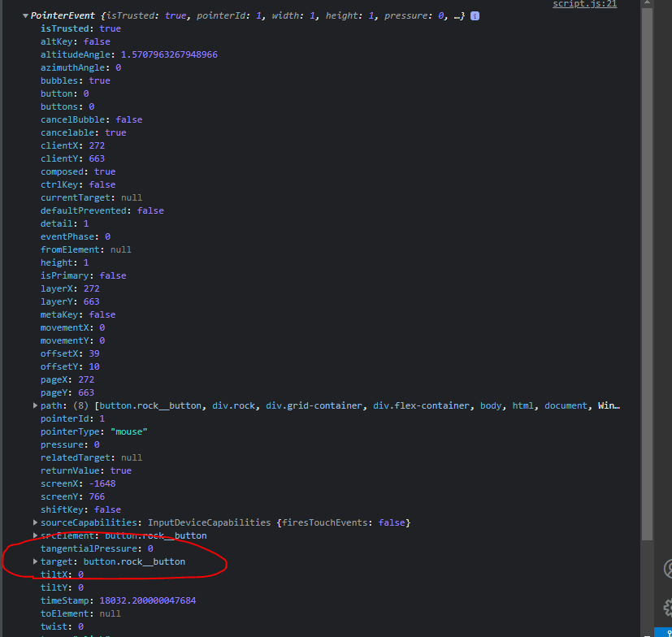This screenshot has height=637, width=672.
Task: Select the layerX: 272 row
Action: 70,288
